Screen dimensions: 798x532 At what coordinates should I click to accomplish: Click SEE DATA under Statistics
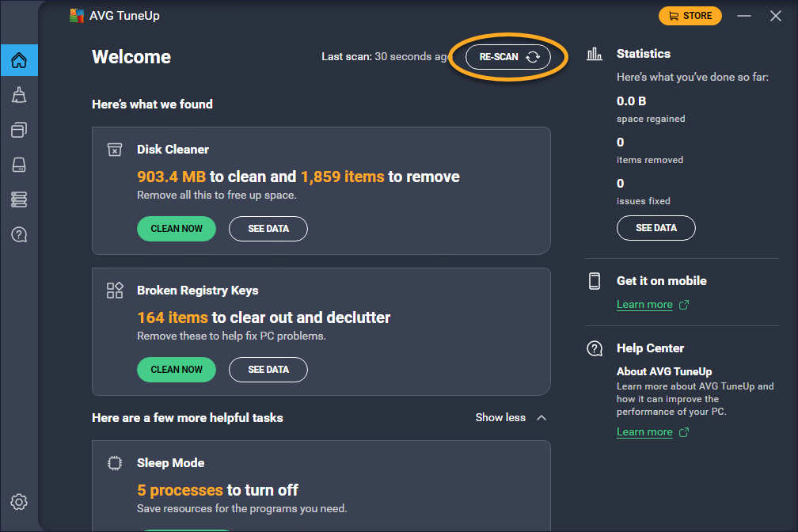[x=656, y=228]
